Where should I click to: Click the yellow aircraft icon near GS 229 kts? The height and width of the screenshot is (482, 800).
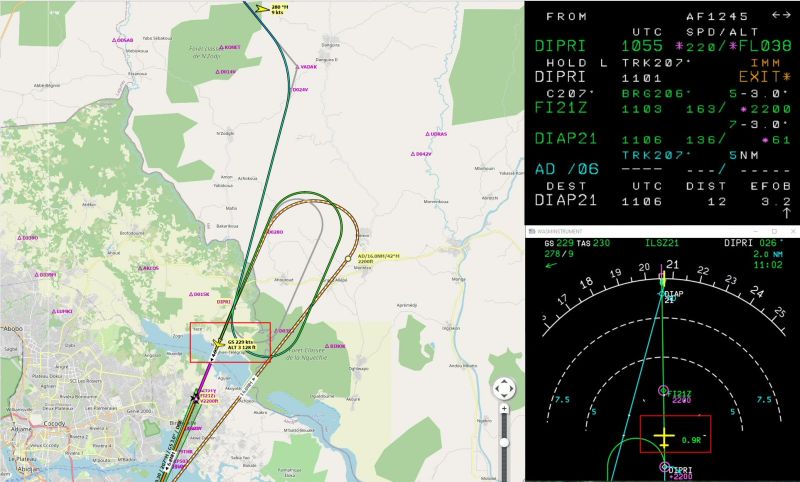[x=219, y=343]
